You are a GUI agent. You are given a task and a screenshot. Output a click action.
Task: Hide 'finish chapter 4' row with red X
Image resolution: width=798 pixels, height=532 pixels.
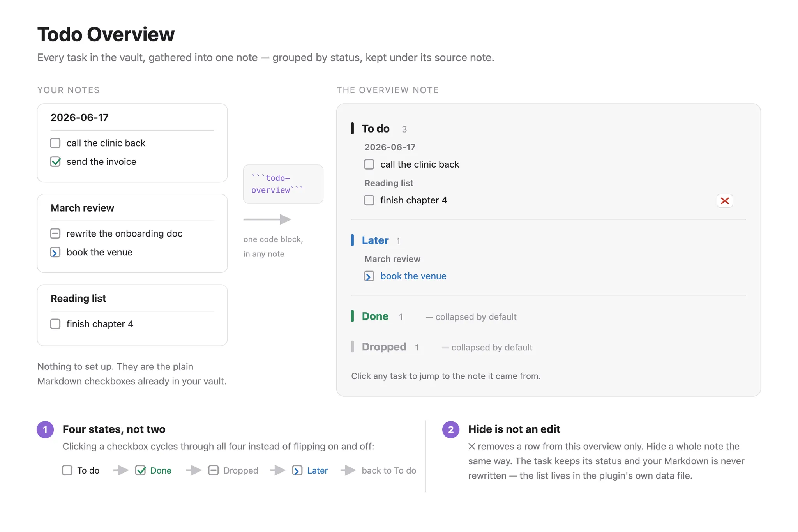[x=725, y=201]
